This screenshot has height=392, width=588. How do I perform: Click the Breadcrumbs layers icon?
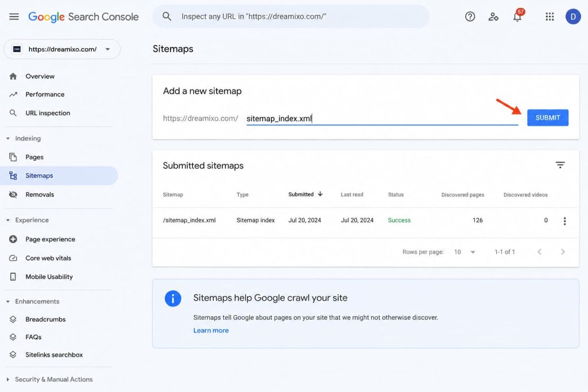coord(13,319)
